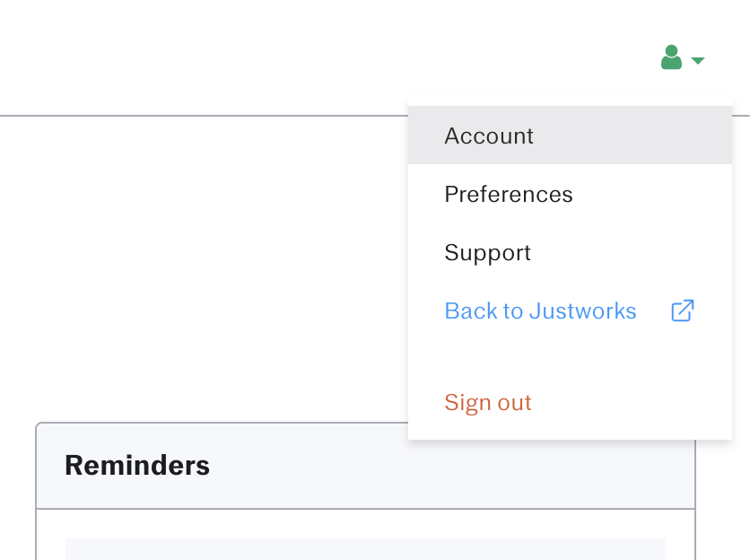
Task: Click the Reminders panel heading
Action: [x=137, y=465]
